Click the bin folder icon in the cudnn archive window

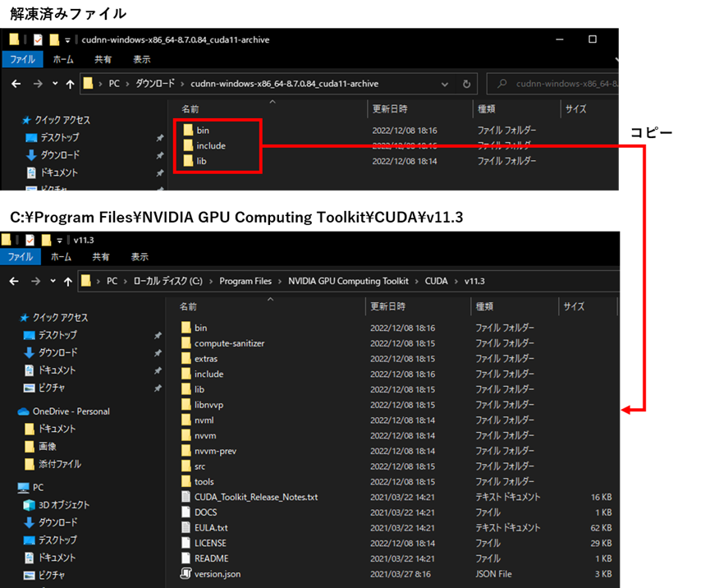point(188,130)
